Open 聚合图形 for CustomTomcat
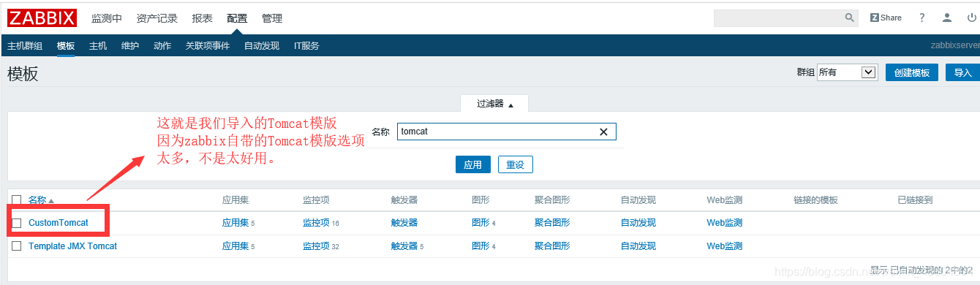The width and height of the screenshot is (980, 285). click(552, 223)
